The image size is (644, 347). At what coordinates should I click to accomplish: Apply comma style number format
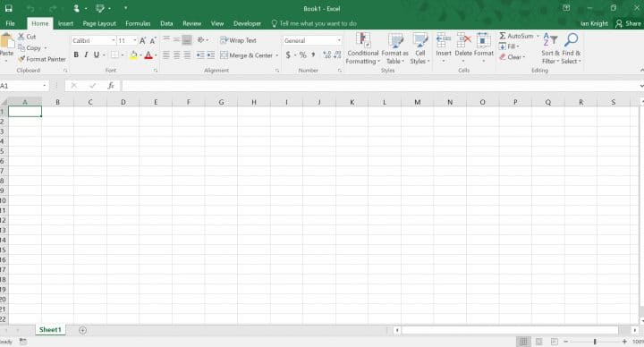point(313,55)
